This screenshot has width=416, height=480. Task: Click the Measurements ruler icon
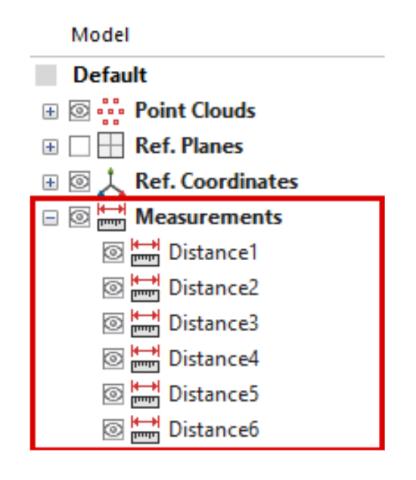point(111,217)
